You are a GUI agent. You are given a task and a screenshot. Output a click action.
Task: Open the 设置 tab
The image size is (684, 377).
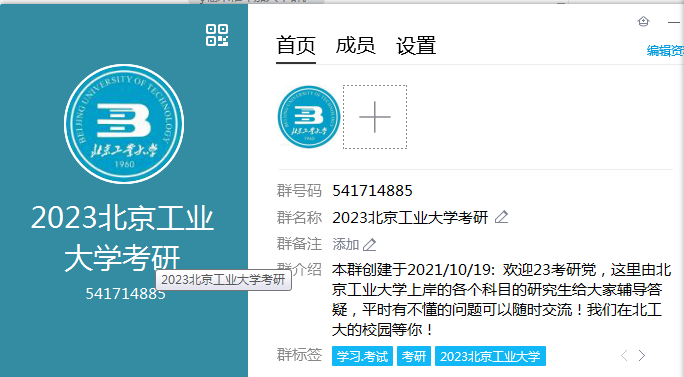[x=416, y=46]
